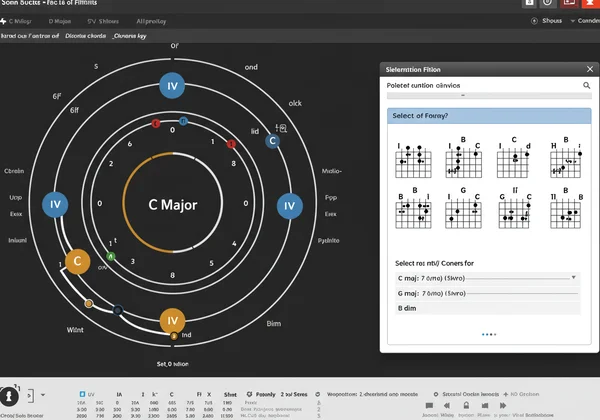
Task: Open the 'Clonena kgy' sub-tab
Action: tap(129, 36)
